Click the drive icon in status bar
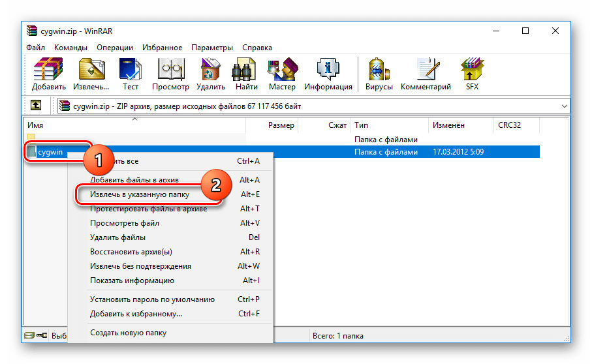This screenshot has height=364, width=592. click(29, 335)
